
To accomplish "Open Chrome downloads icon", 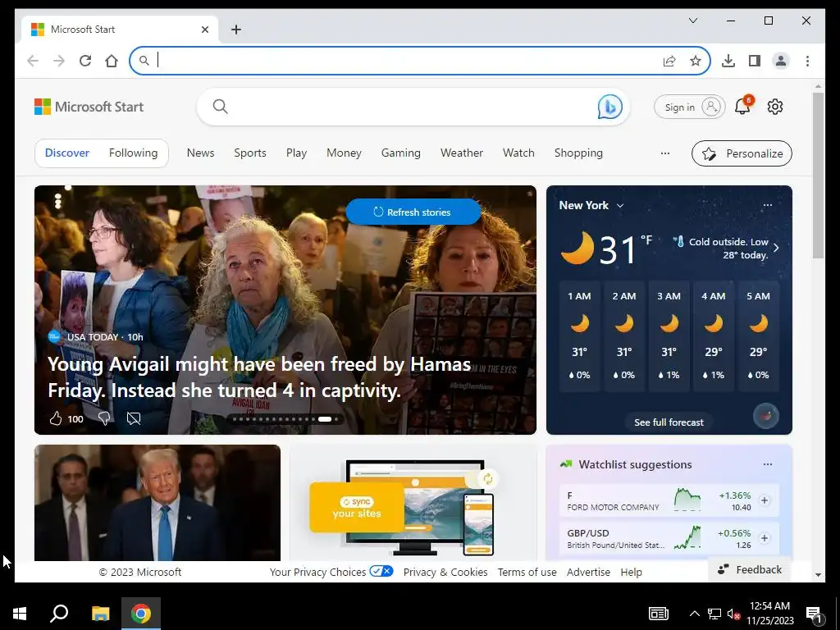I will [728, 61].
